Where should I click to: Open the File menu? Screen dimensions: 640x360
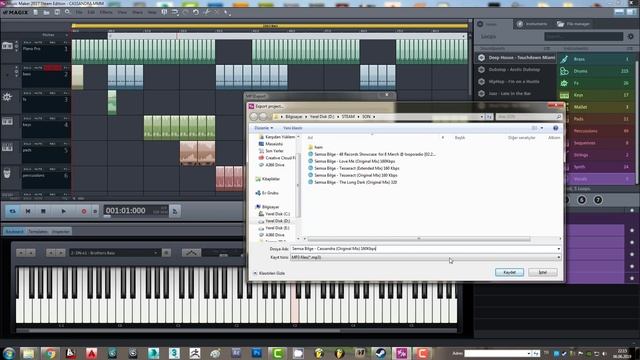click(79, 13)
